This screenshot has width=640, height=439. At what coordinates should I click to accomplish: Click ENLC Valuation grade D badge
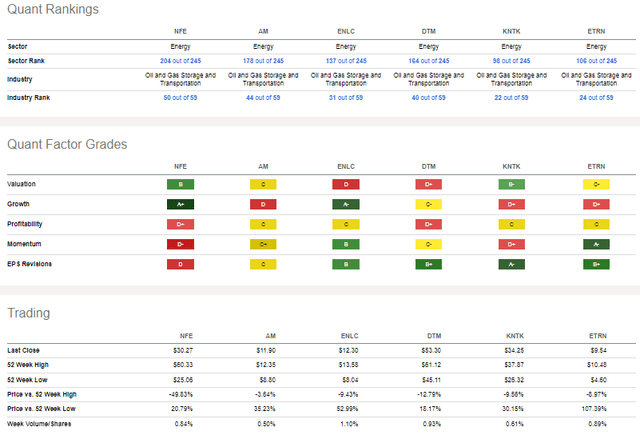click(346, 184)
